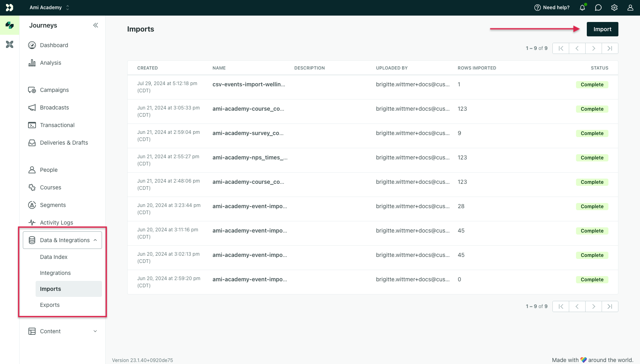Click the Data & Integrations database icon

click(32, 240)
